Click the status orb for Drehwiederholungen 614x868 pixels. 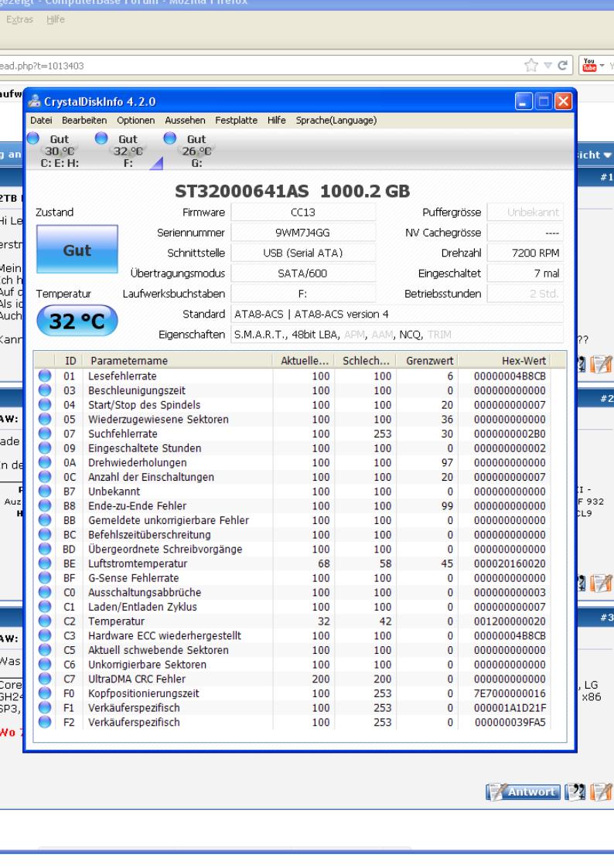[45, 462]
